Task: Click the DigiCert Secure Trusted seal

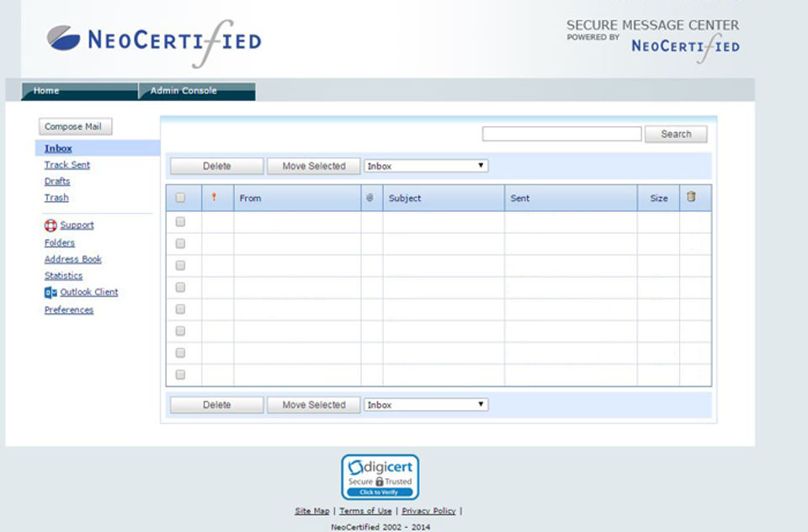Action: click(380, 476)
